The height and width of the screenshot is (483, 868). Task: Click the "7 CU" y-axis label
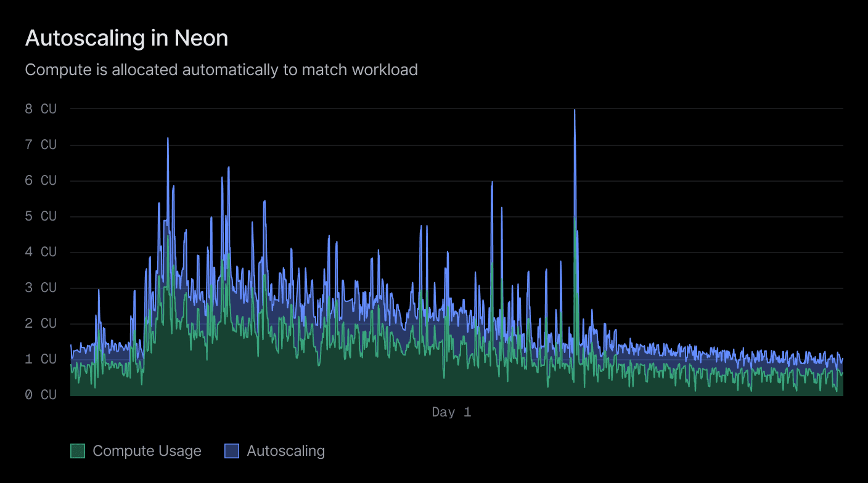pyautogui.click(x=41, y=145)
